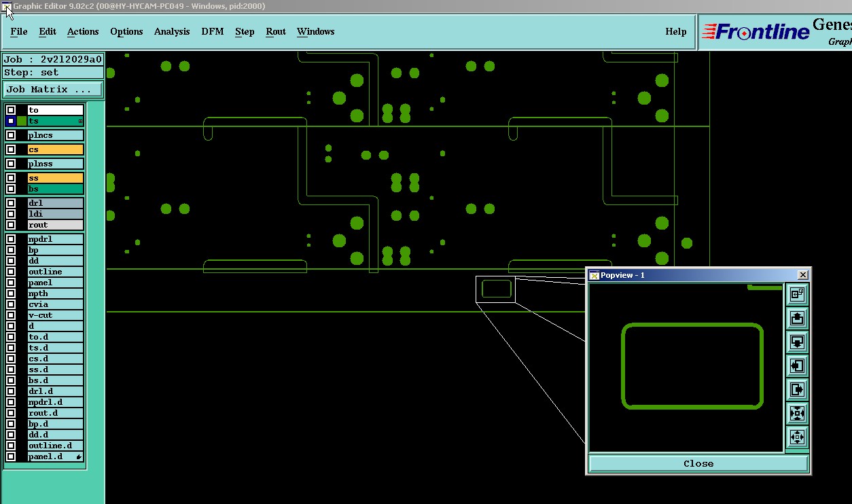Click the Frontline logo
Image resolution: width=852 pixels, height=504 pixels.
pos(756,32)
